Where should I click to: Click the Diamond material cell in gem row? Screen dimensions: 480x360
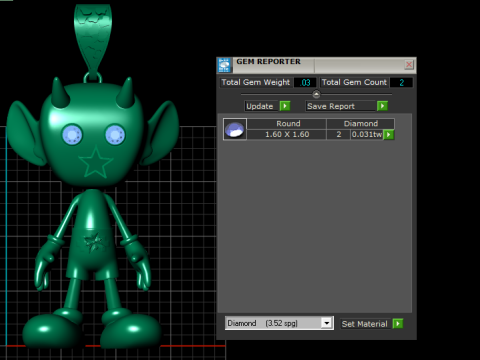(x=361, y=124)
